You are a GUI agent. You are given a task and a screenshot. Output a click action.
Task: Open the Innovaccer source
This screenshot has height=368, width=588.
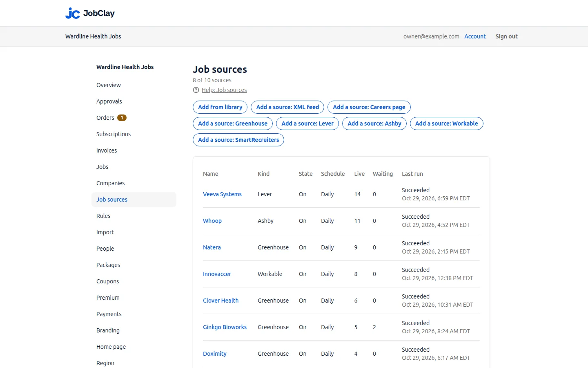(x=217, y=274)
